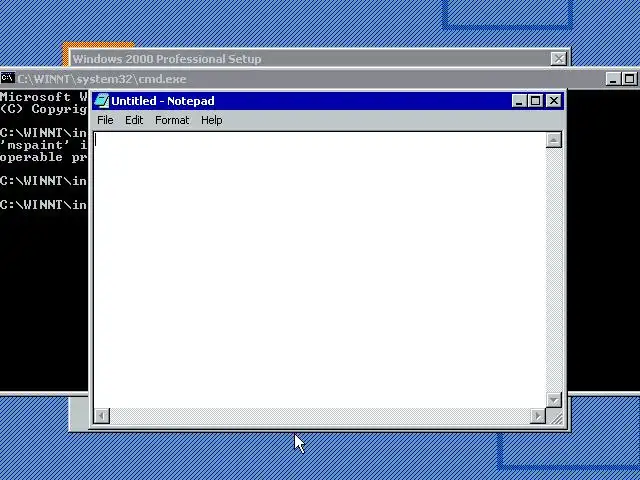Open the Format menu in Notepad
The width and height of the screenshot is (640, 480).
[x=172, y=120]
